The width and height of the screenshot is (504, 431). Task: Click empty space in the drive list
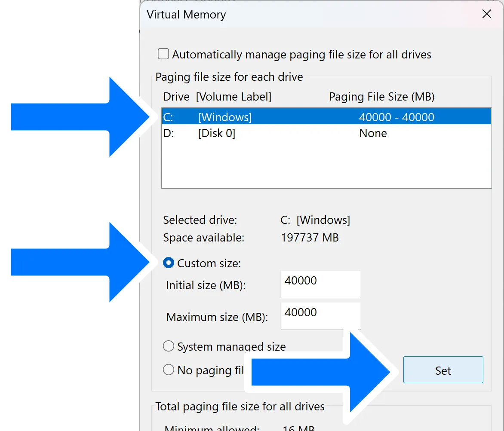click(x=326, y=165)
